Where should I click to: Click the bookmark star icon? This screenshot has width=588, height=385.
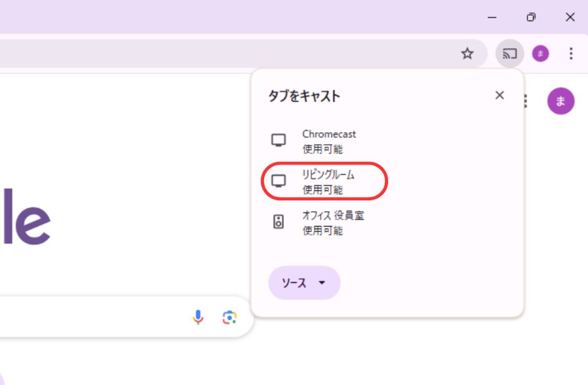468,53
